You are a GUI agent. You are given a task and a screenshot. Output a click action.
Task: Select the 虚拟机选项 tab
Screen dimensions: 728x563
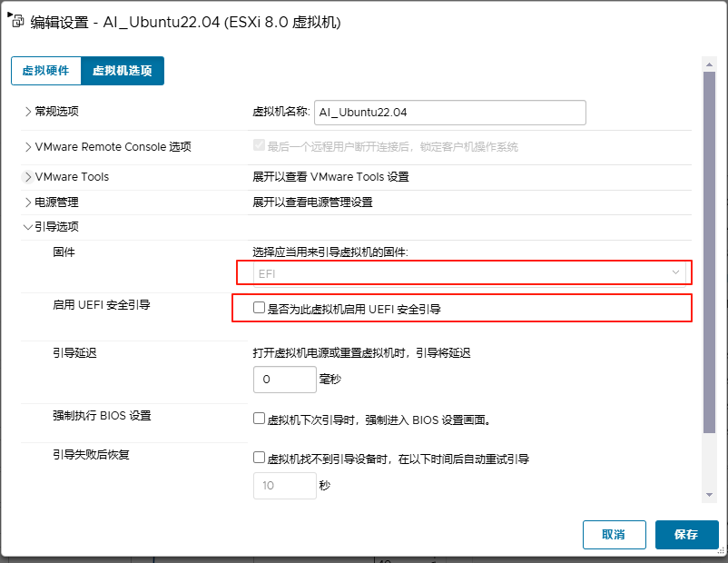click(x=123, y=71)
